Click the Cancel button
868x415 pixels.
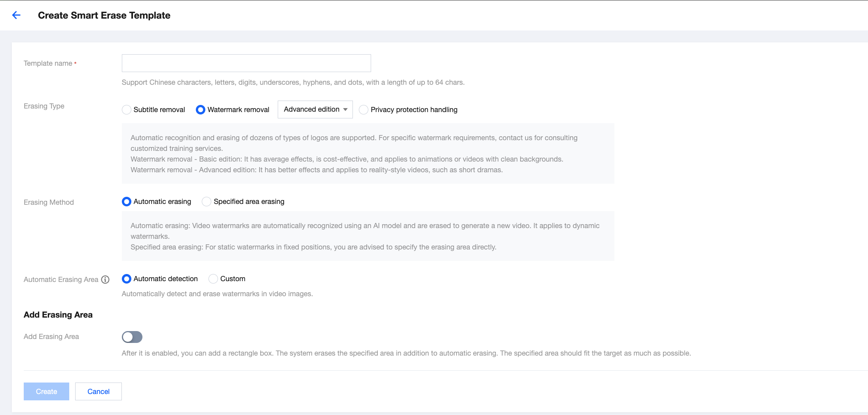coord(98,391)
